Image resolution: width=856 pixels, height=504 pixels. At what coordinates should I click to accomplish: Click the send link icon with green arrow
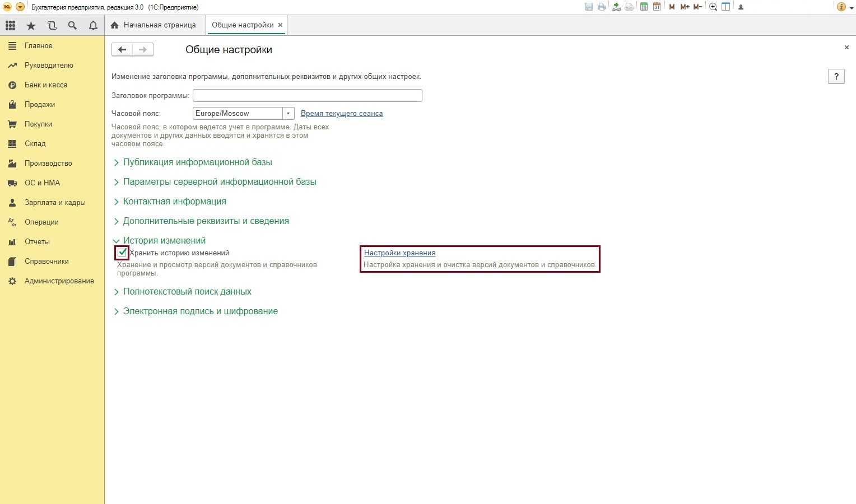(x=616, y=7)
